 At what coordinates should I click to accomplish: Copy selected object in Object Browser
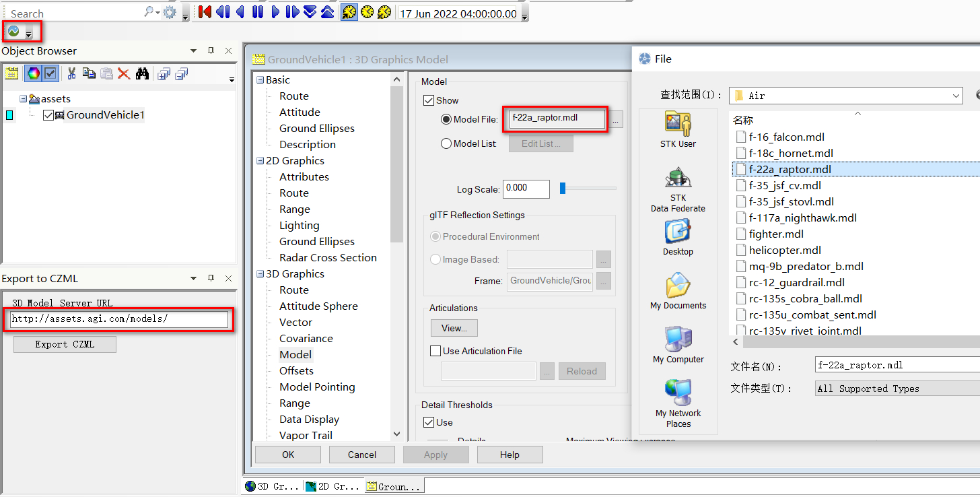pos(89,73)
